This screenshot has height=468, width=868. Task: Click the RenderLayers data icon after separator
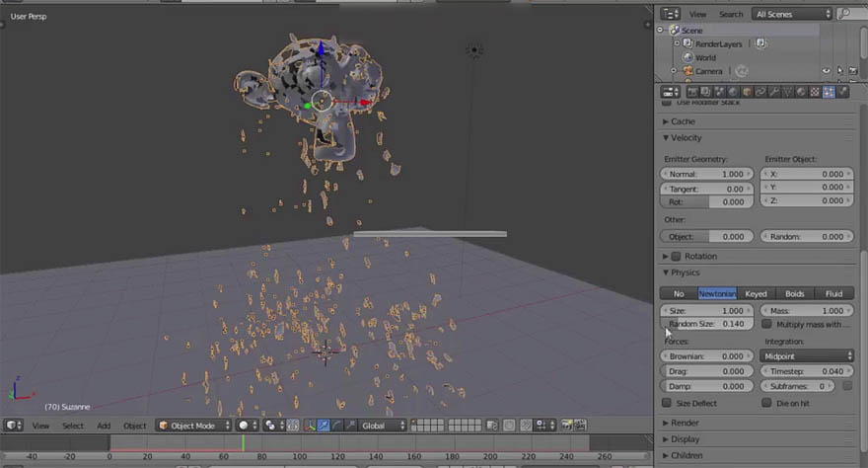pyautogui.click(x=761, y=43)
